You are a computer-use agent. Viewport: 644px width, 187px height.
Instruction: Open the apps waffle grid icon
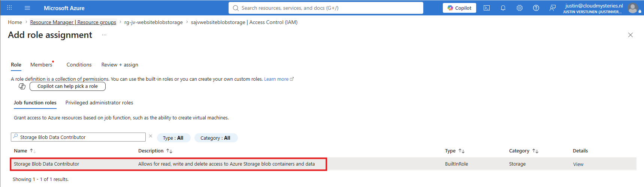point(9,8)
